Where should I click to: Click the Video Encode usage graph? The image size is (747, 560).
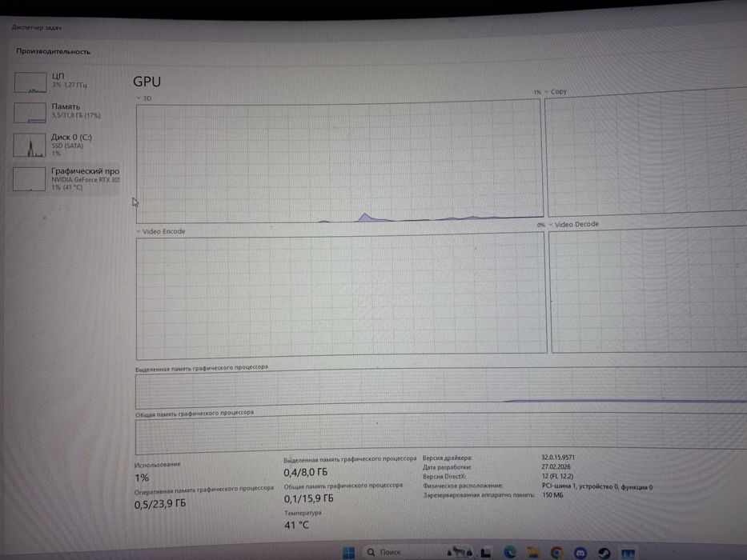341,296
